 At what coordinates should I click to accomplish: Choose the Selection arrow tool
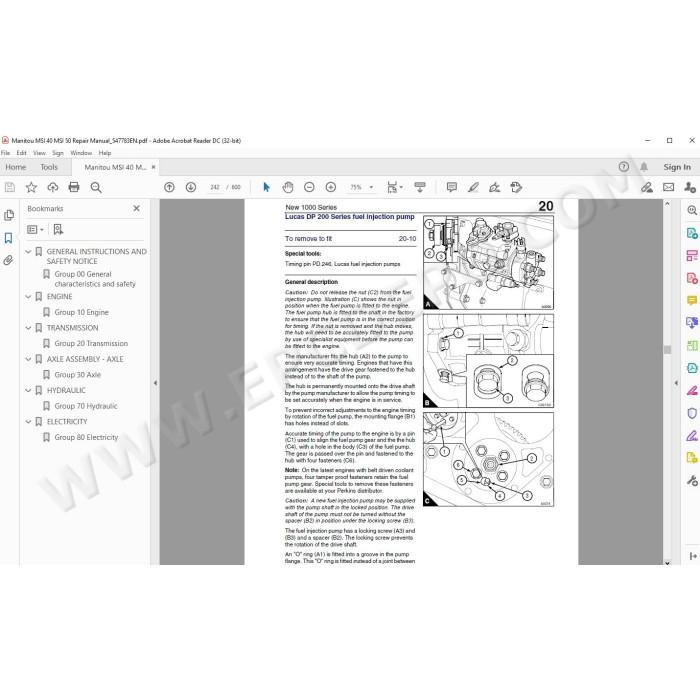coord(266,187)
